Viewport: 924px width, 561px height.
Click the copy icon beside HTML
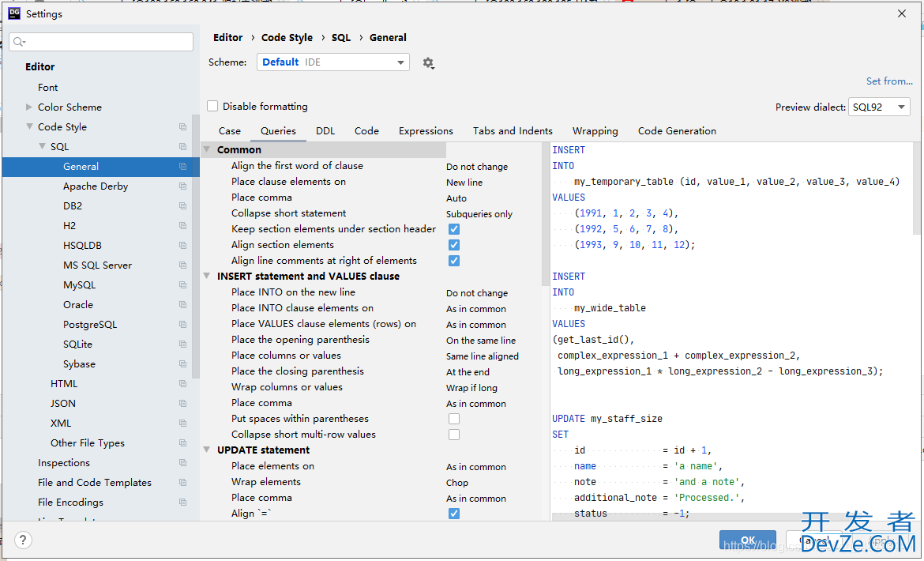pyautogui.click(x=182, y=384)
